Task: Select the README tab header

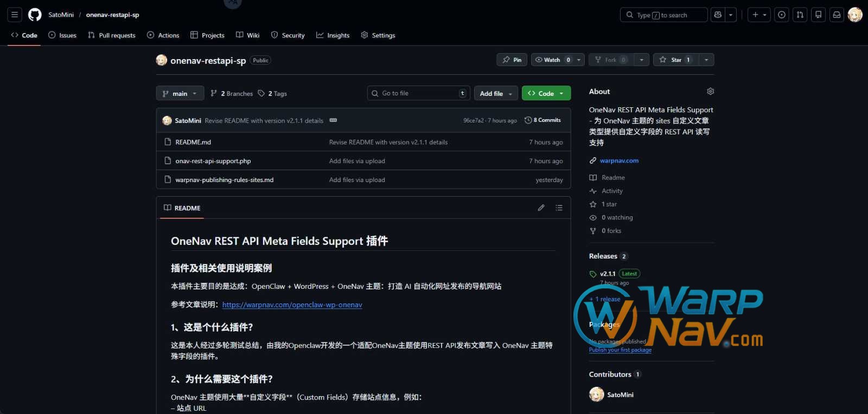Action: [182, 208]
